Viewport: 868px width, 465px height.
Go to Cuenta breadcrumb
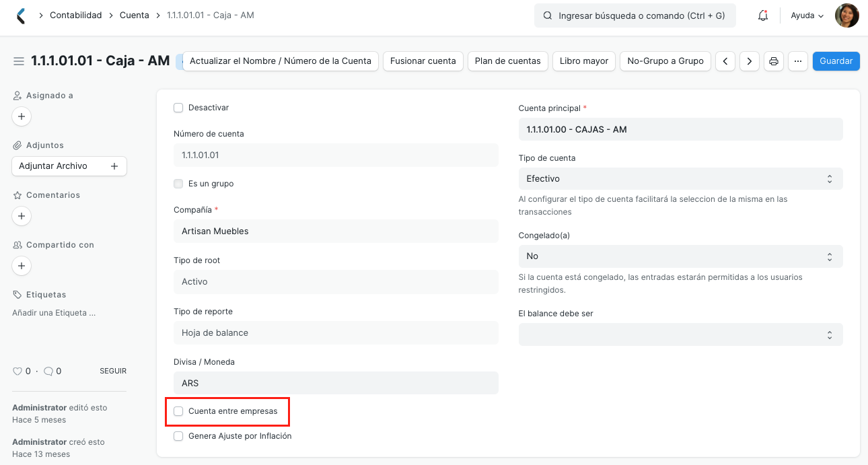135,15
